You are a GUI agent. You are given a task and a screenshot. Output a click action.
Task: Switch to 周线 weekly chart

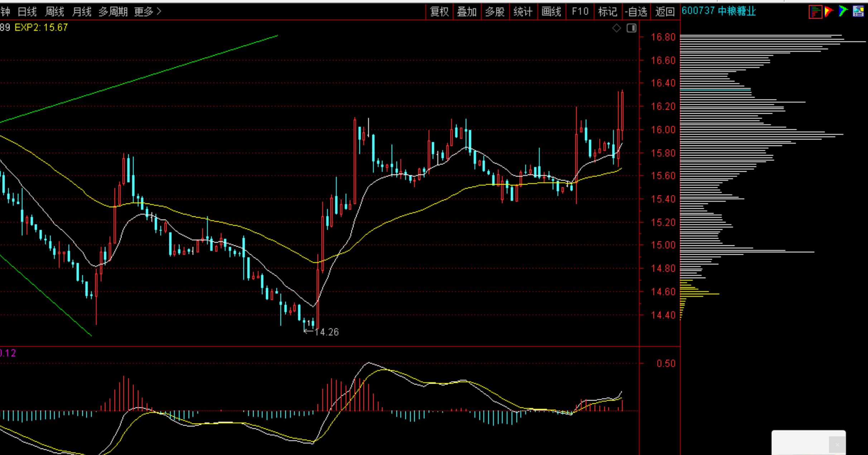(x=54, y=12)
